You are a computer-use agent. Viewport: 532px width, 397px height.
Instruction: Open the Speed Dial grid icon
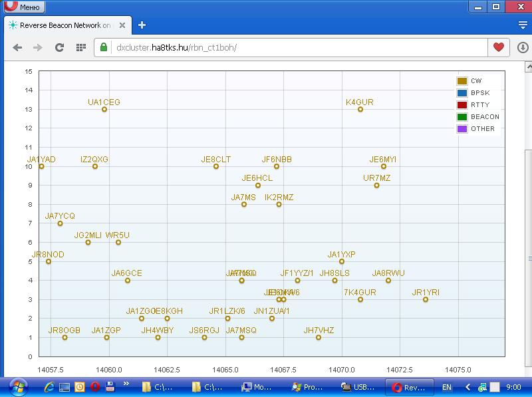click(x=80, y=47)
